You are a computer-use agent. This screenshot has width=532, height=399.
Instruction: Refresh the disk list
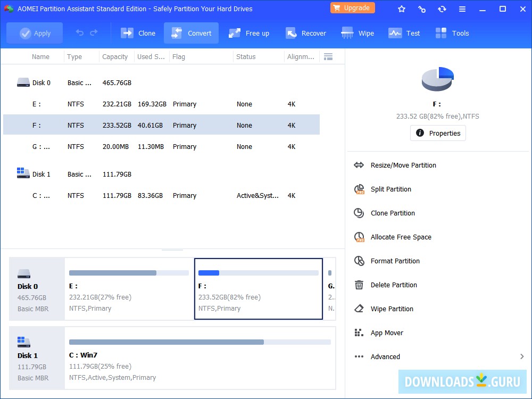(x=442, y=9)
